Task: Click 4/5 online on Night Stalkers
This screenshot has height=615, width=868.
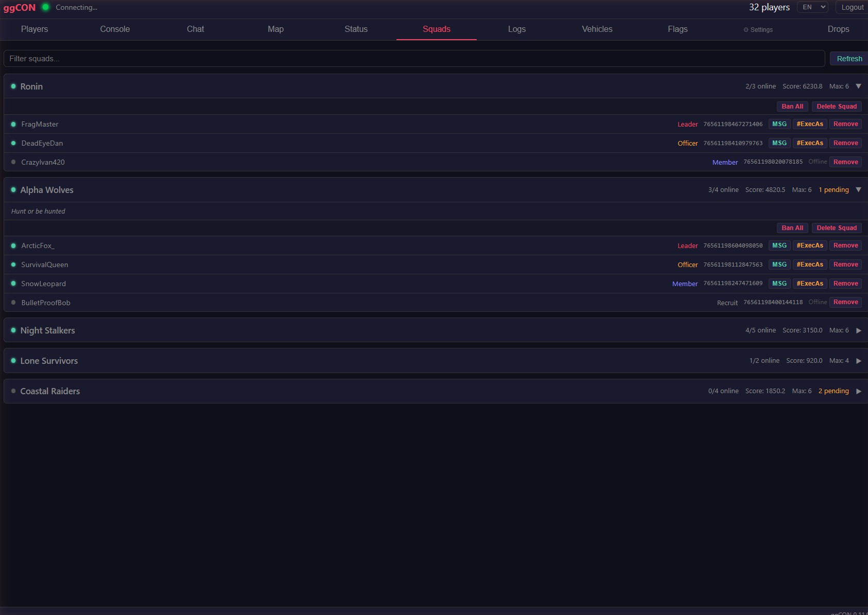Action: click(x=760, y=330)
